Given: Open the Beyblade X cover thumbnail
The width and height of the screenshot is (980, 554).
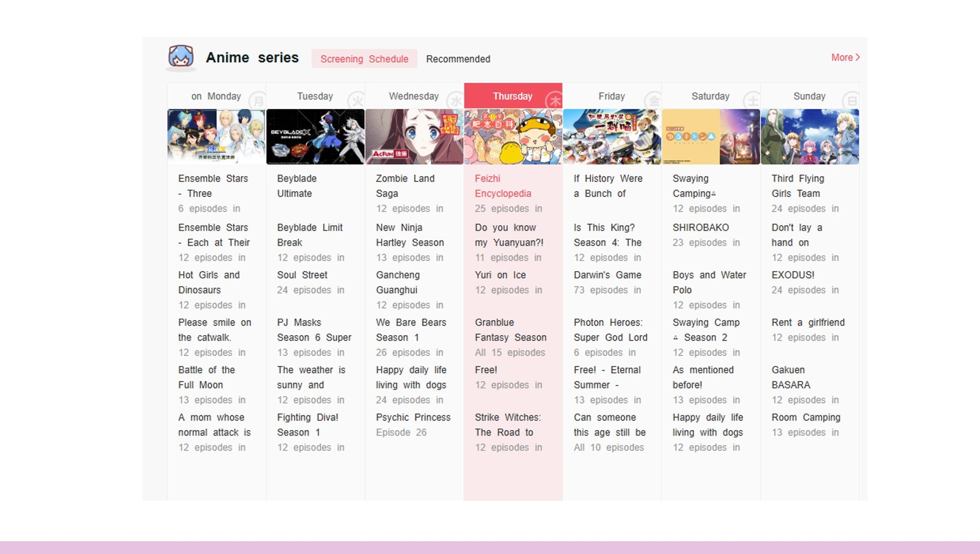Looking at the screenshot, I should [315, 137].
